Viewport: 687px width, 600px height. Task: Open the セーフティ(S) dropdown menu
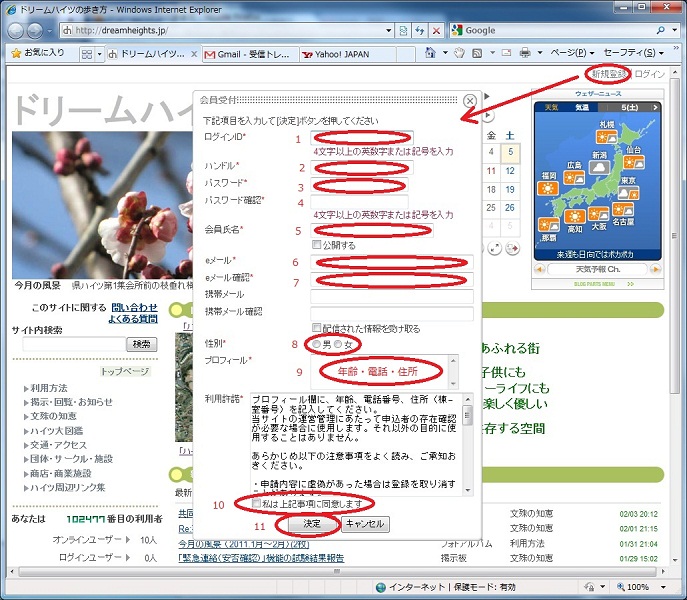632,52
